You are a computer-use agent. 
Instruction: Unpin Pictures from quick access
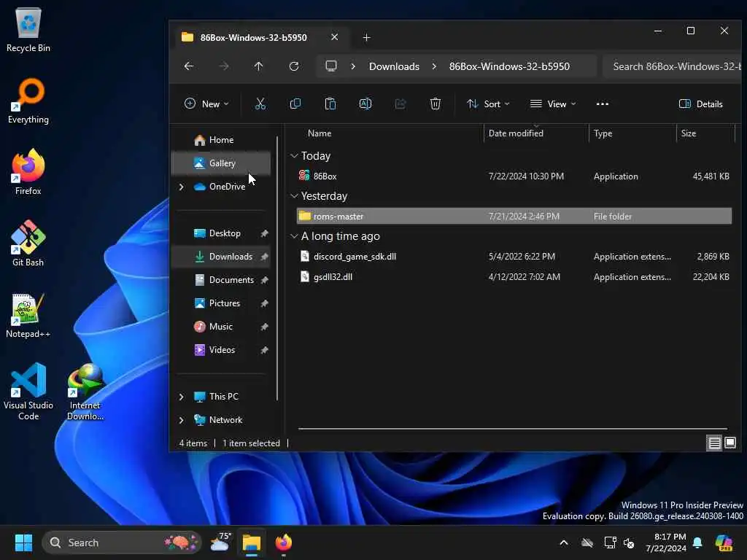coord(264,303)
